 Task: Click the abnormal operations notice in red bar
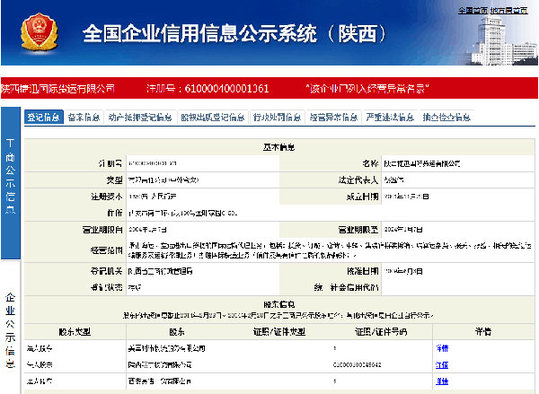[x=368, y=88]
